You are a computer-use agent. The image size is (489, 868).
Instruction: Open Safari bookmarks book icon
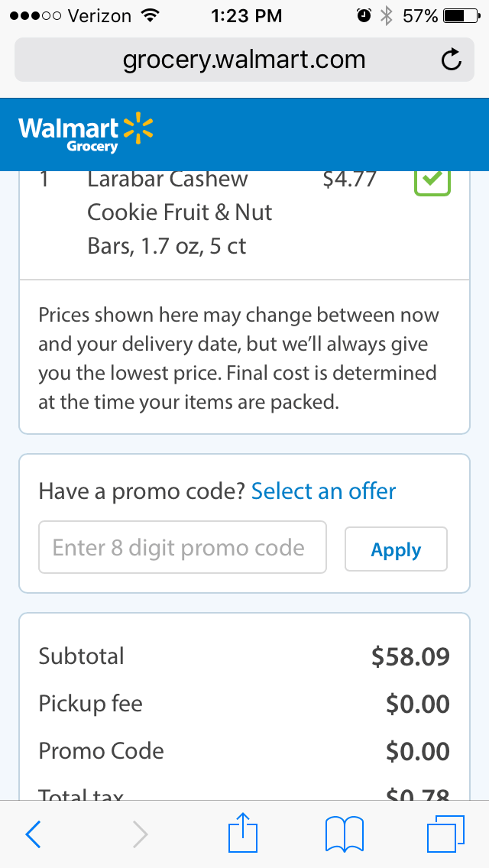[x=345, y=834]
